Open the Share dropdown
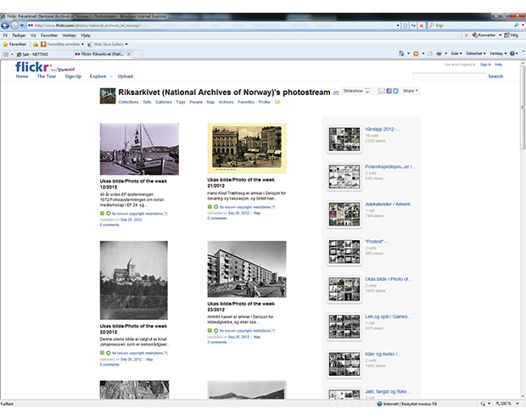The width and height of the screenshot is (526, 420). (x=411, y=91)
